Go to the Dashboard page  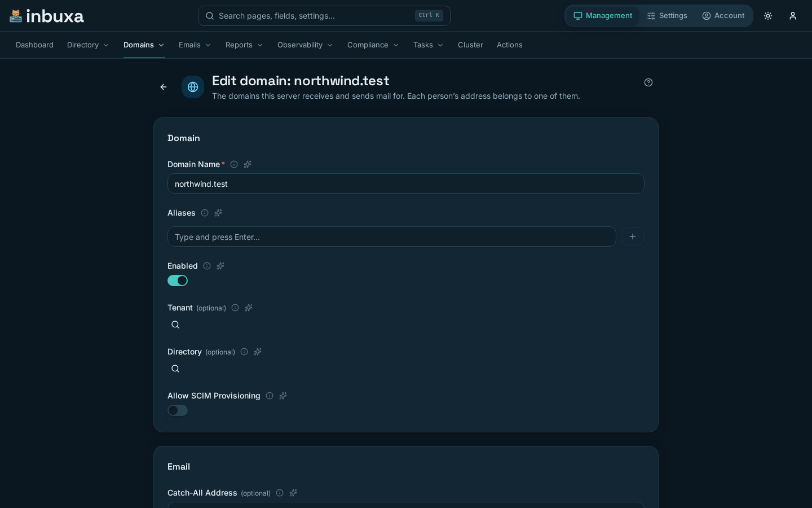pyautogui.click(x=34, y=45)
